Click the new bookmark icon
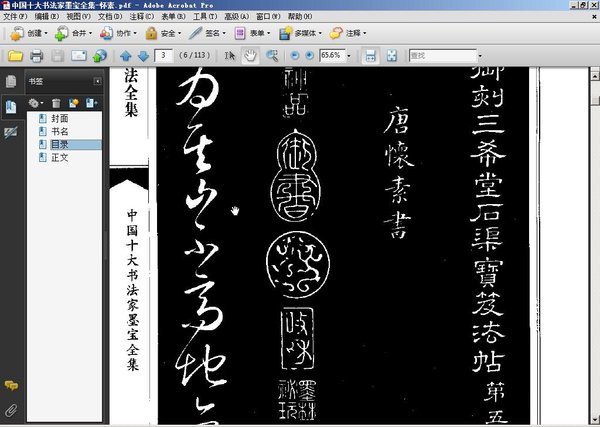This screenshot has height=427, width=600. [74, 103]
